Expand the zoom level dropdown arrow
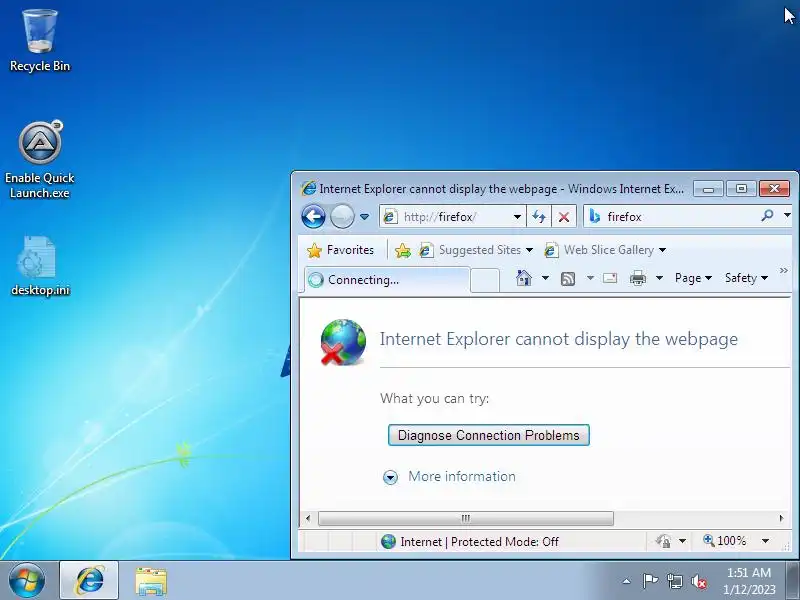The image size is (800, 600). coord(765,541)
